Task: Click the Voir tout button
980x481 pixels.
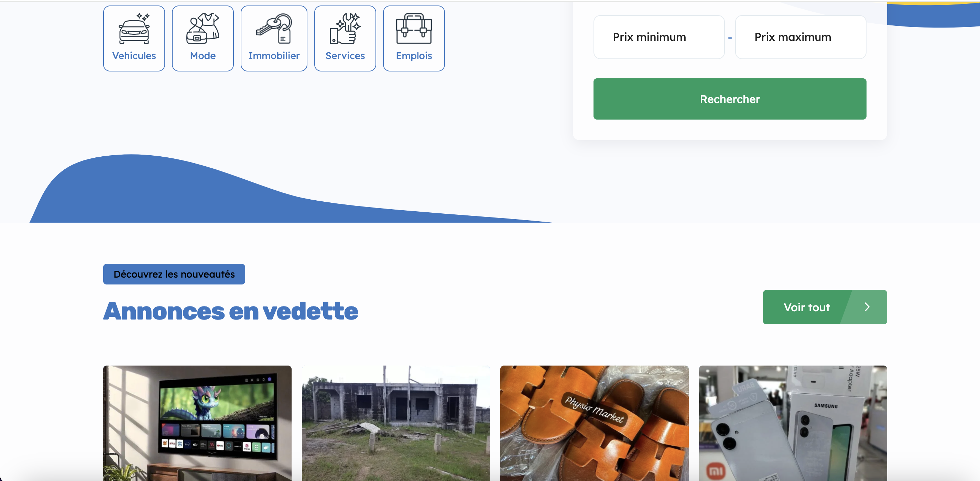Action: 825,307
